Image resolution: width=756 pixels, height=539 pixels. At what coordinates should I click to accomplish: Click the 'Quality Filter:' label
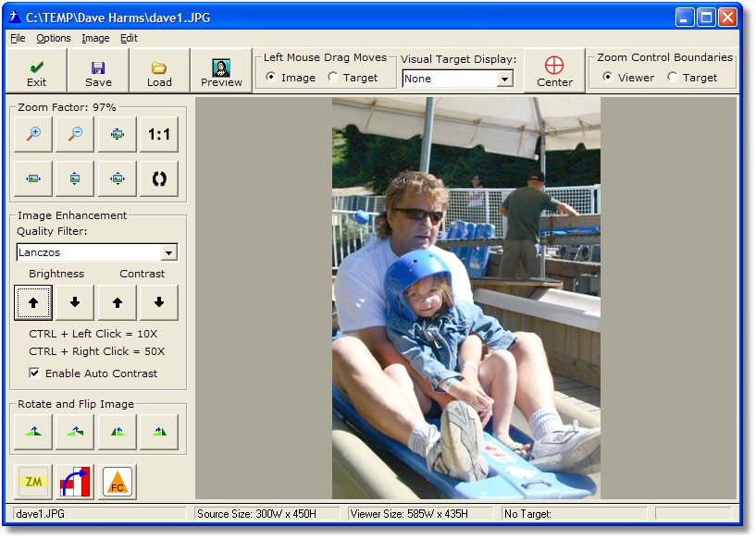[x=52, y=231]
